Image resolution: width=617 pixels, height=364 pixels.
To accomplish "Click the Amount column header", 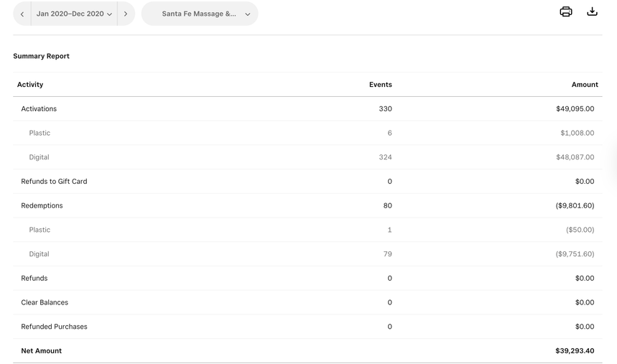I will tap(585, 85).
